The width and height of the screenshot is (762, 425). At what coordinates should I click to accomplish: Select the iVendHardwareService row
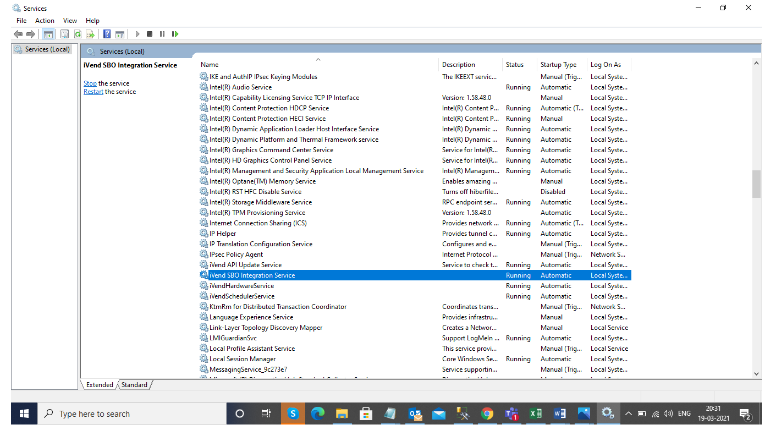(x=415, y=286)
